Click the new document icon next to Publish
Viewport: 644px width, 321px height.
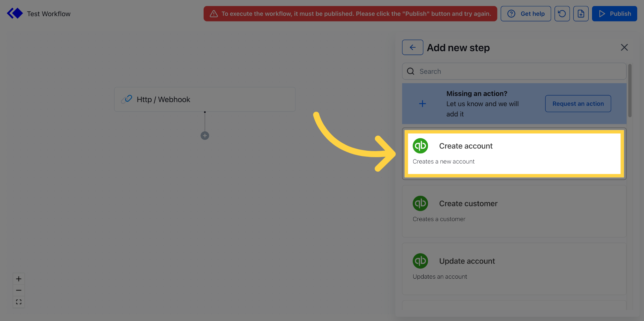coord(581,13)
